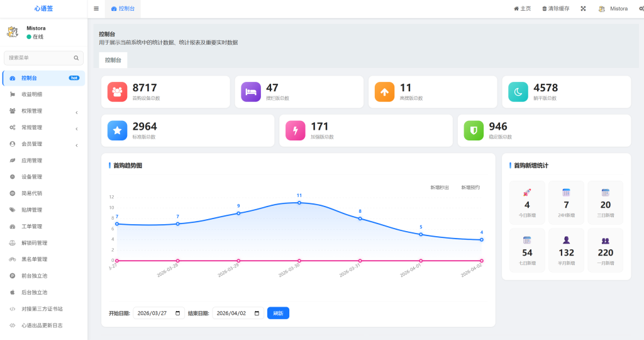This screenshot has height=340, width=644.
Task: Click the single-user icon above 半月新增
Action: 566,240
